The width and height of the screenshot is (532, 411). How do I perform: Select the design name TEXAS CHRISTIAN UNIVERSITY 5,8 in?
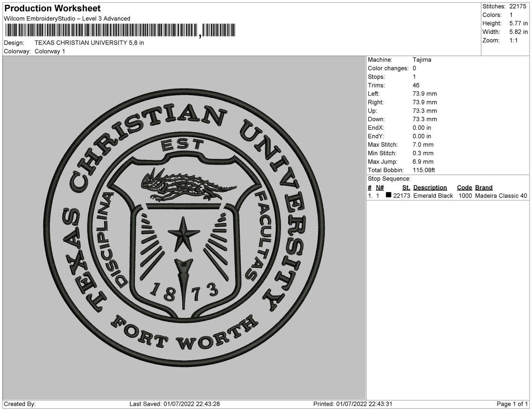point(89,43)
